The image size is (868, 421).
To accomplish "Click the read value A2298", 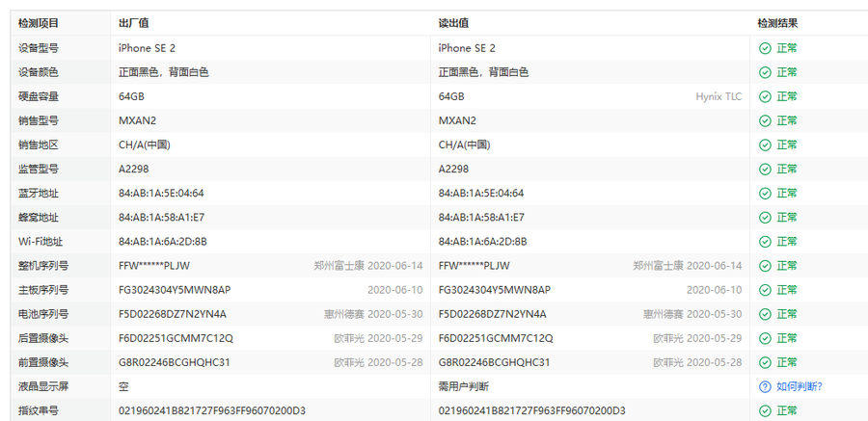I will (x=453, y=169).
